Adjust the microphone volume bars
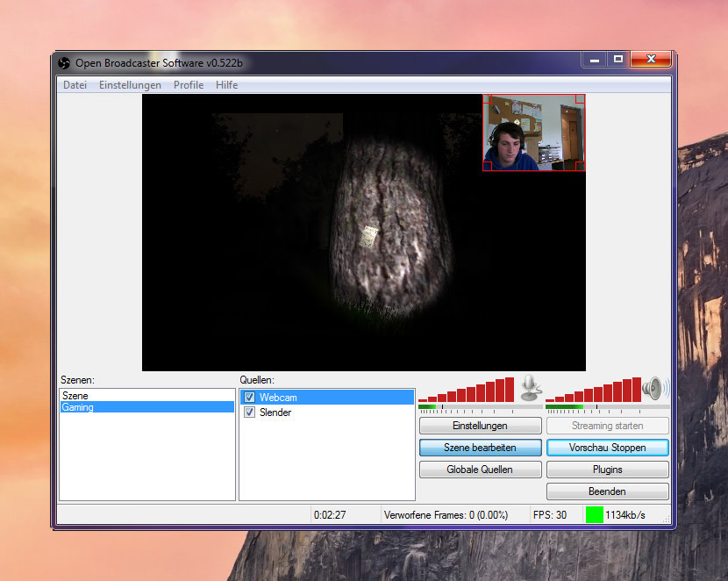The image size is (728, 581). (x=466, y=390)
